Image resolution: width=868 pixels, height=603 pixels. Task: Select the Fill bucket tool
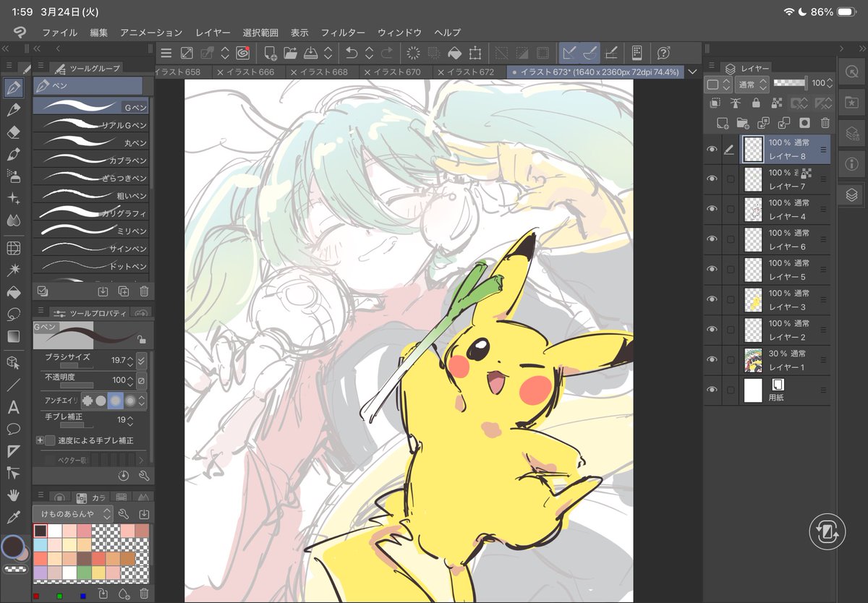click(x=13, y=292)
